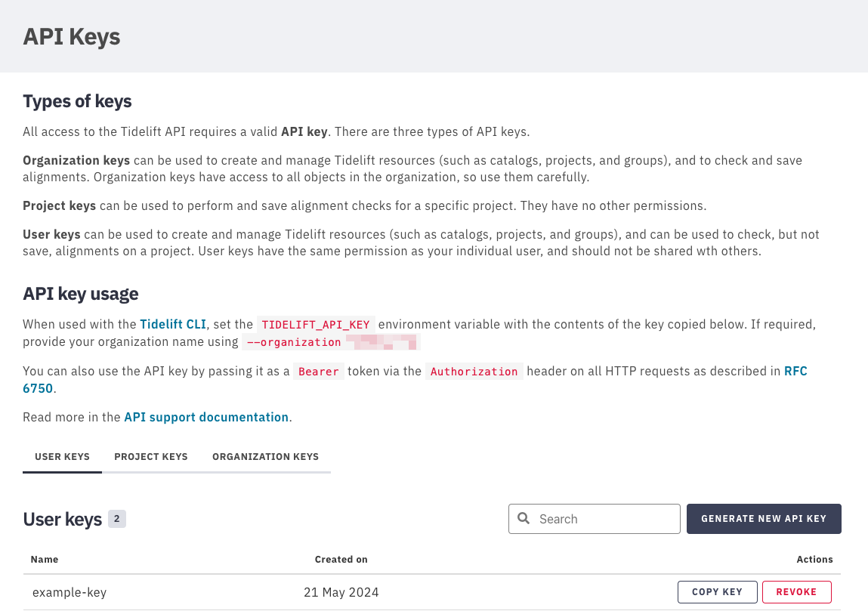Click the User keys section heading
This screenshot has width=868, height=611.
(63, 520)
